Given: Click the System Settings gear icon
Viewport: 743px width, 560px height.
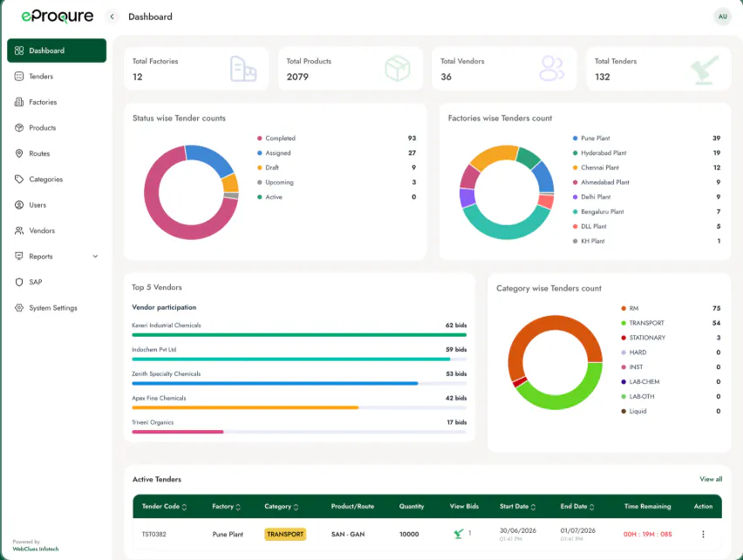Looking at the screenshot, I should coord(19,308).
